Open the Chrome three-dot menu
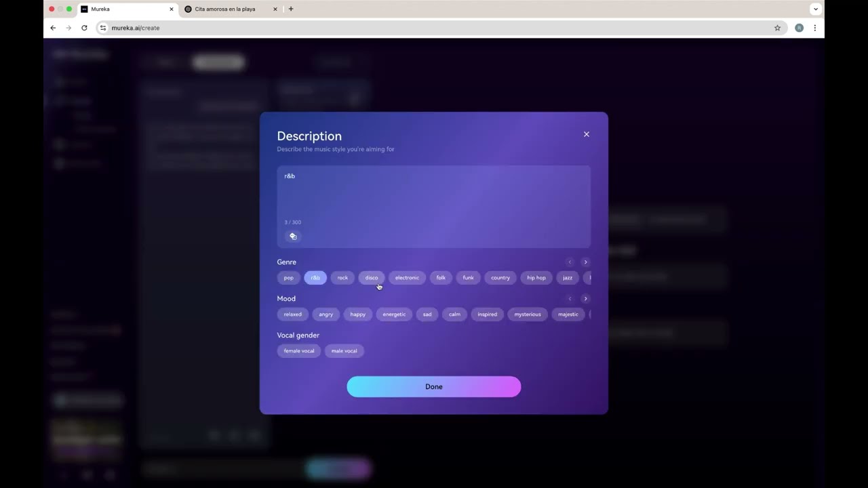Viewport: 868px width, 488px height. 814,28
